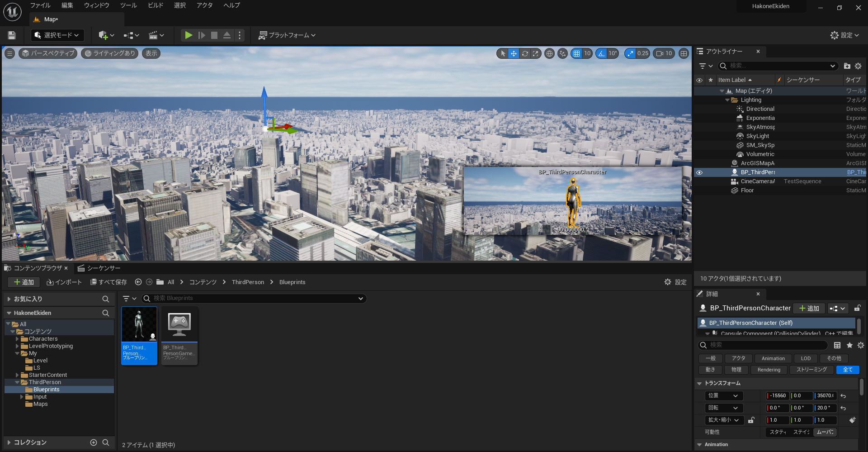
Task: Save the current level with the disk icon
Action: tap(12, 35)
